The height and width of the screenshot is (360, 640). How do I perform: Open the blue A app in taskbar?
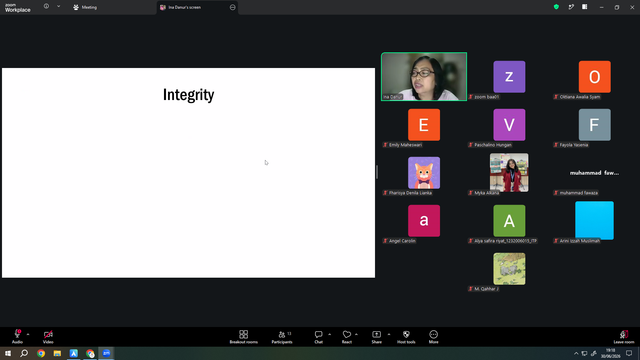tap(73, 353)
